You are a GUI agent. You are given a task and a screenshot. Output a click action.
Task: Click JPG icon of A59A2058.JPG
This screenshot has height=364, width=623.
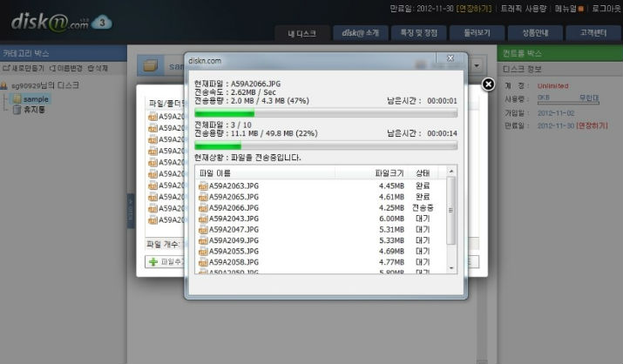tap(203, 262)
